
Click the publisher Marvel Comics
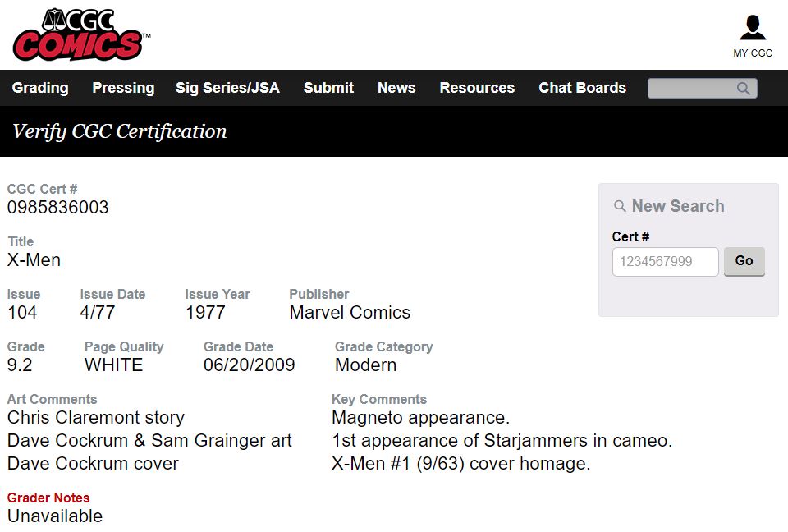350,312
